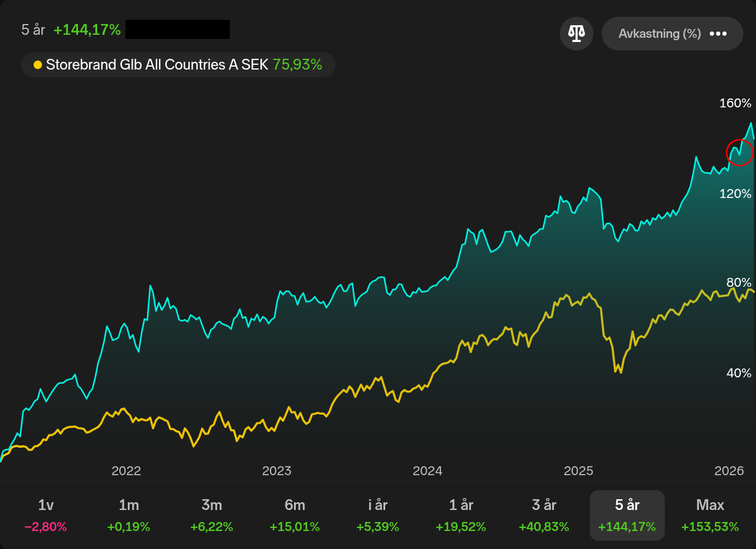Click the red circled chart point
Viewport: 756px width, 549px height.
click(x=739, y=151)
